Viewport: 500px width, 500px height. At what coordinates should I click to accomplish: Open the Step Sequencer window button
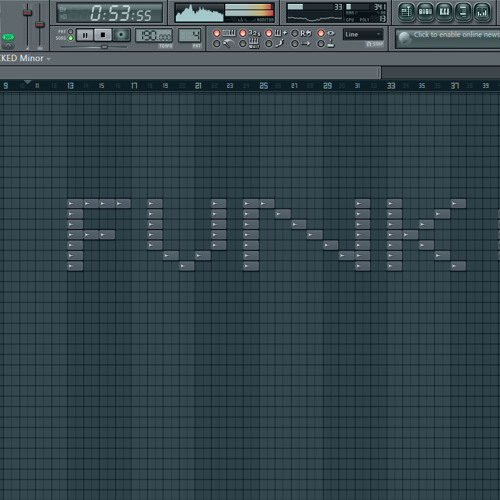click(425, 12)
